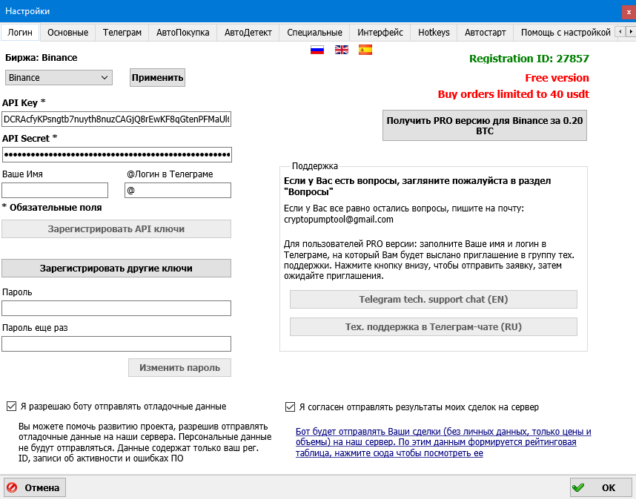Image resolution: width=636 pixels, height=499 pixels.
Task: Click the Ваше Имя field
Action: 55,190
